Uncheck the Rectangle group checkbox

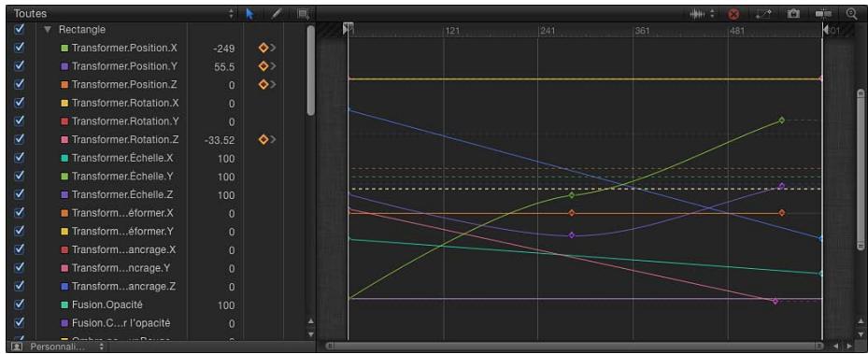pyautogui.click(x=20, y=29)
